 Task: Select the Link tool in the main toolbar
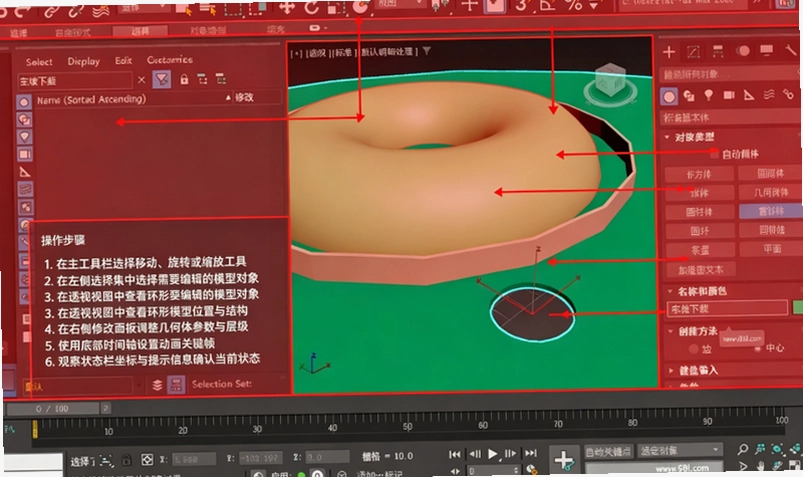click(x=51, y=9)
